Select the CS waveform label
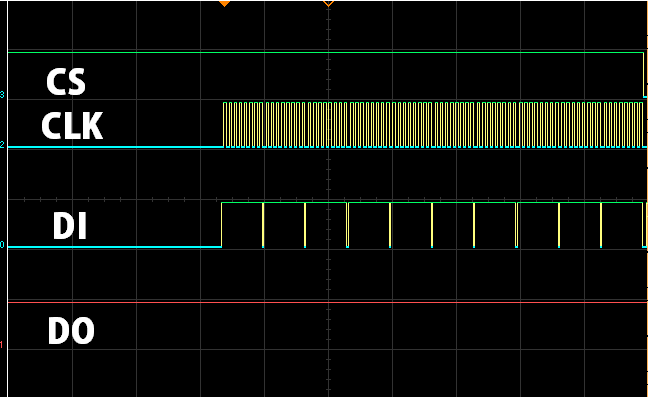The height and width of the screenshot is (397, 649). pos(66,82)
